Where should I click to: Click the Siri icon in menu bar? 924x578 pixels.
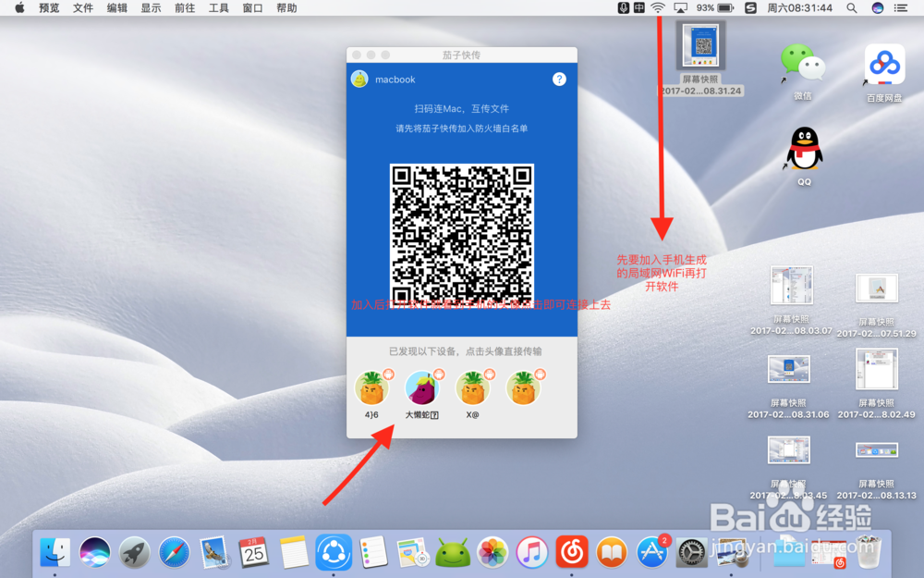(878, 7)
